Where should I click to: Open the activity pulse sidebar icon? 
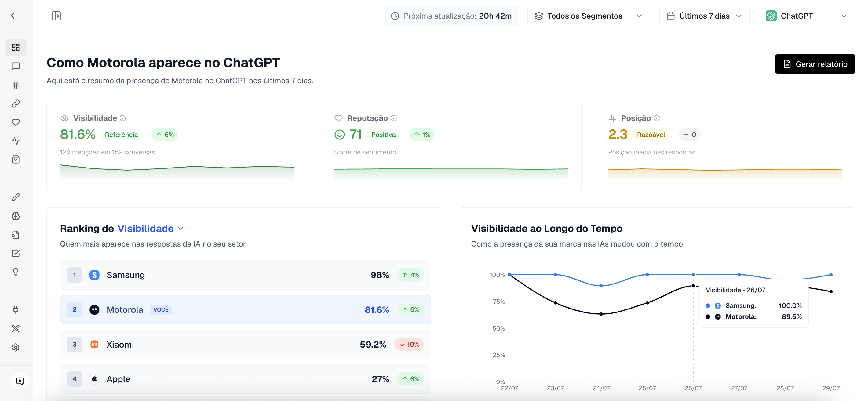point(16,141)
